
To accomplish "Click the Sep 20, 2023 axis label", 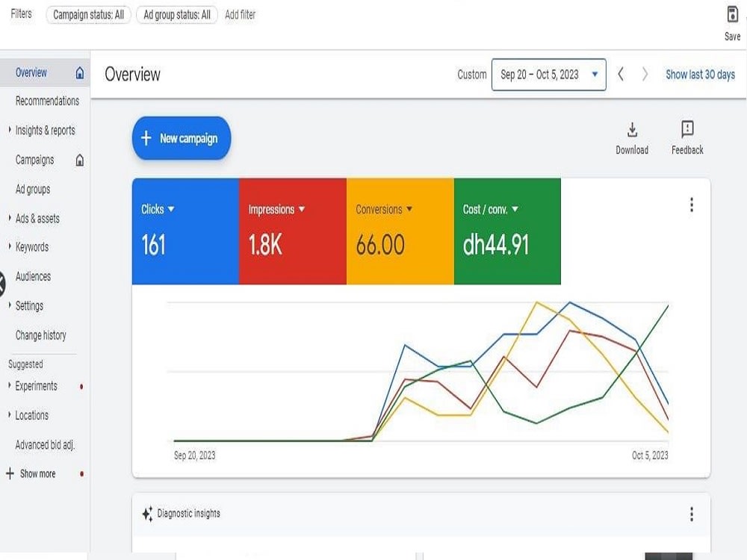I will 194,455.
